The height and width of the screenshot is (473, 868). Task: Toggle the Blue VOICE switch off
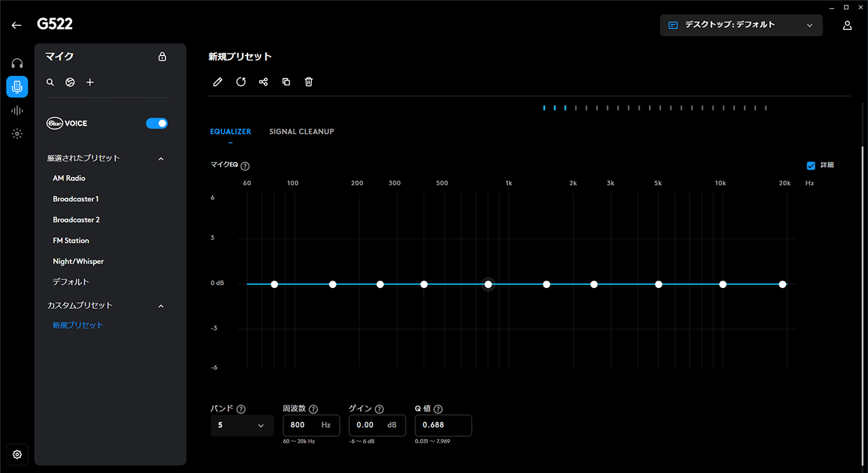pos(157,123)
